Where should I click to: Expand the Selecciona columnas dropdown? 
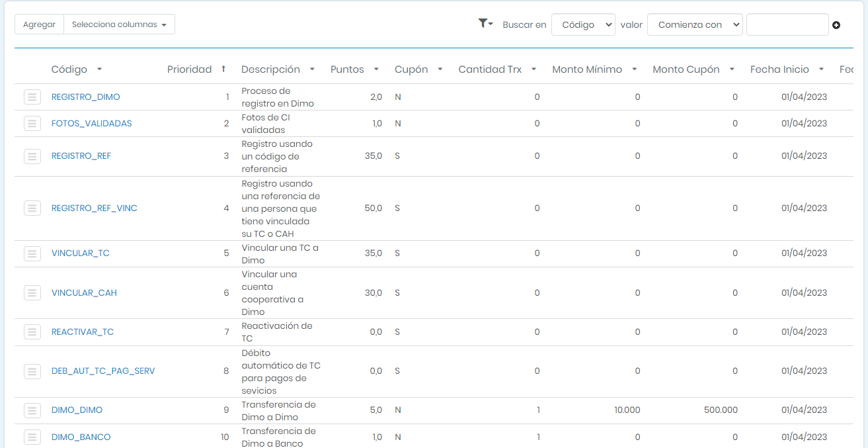click(x=119, y=24)
